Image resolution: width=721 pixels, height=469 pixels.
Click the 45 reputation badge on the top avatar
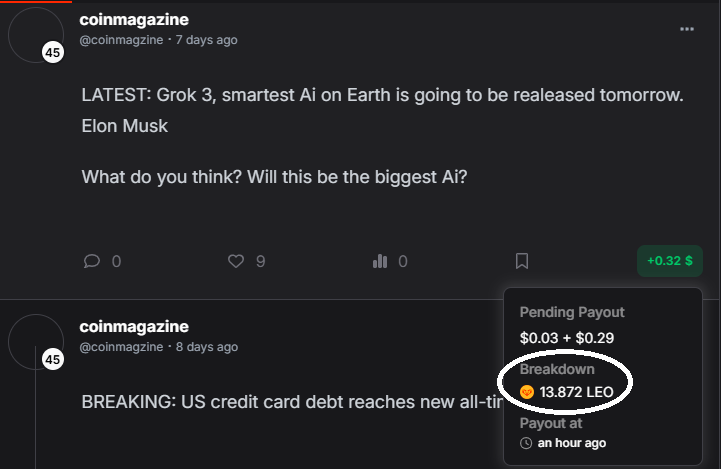click(53, 52)
